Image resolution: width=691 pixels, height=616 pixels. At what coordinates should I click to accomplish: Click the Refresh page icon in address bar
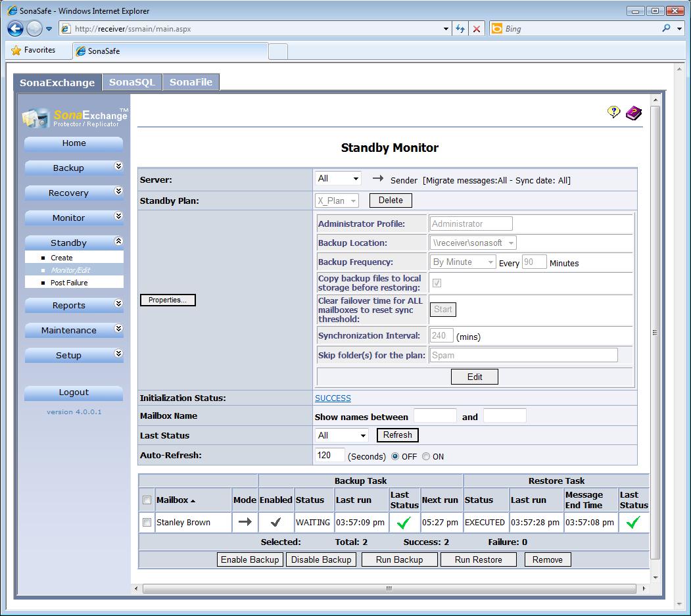coord(460,29)
